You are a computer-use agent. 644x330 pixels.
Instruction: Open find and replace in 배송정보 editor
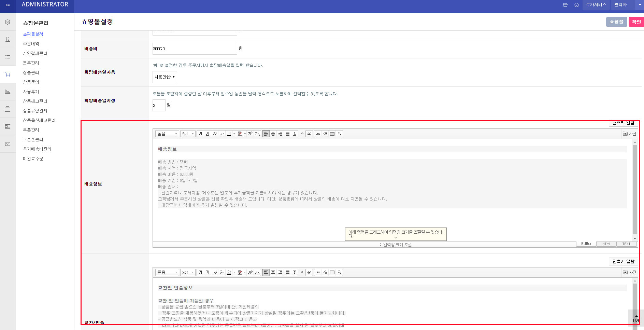pos(340,134)
